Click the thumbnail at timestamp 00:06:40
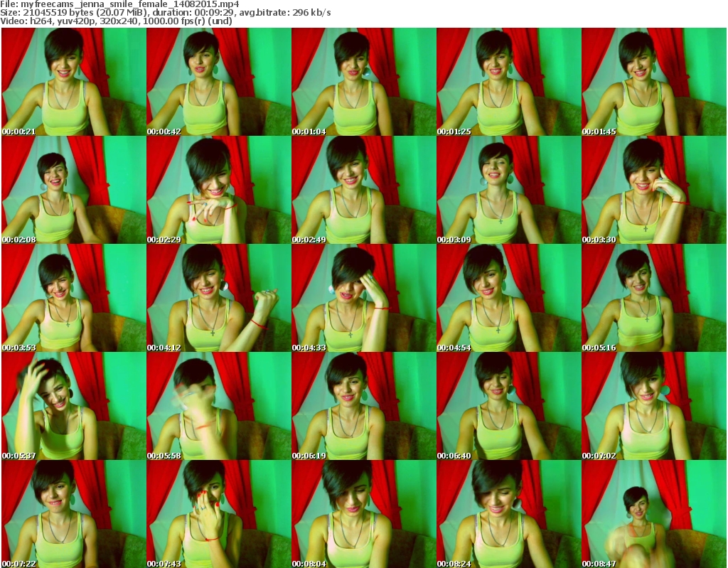The image size is (728, 568). point(508,407)
